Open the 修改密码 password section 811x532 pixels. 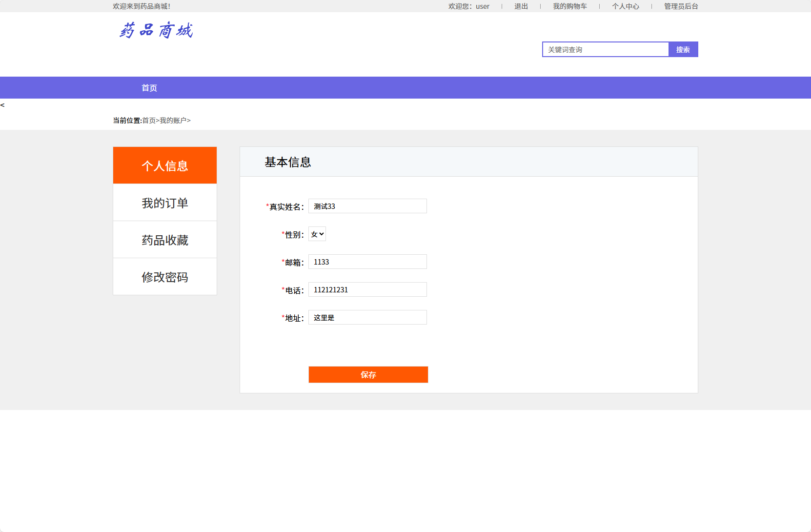pyautogui.click(x=164, y=277)
